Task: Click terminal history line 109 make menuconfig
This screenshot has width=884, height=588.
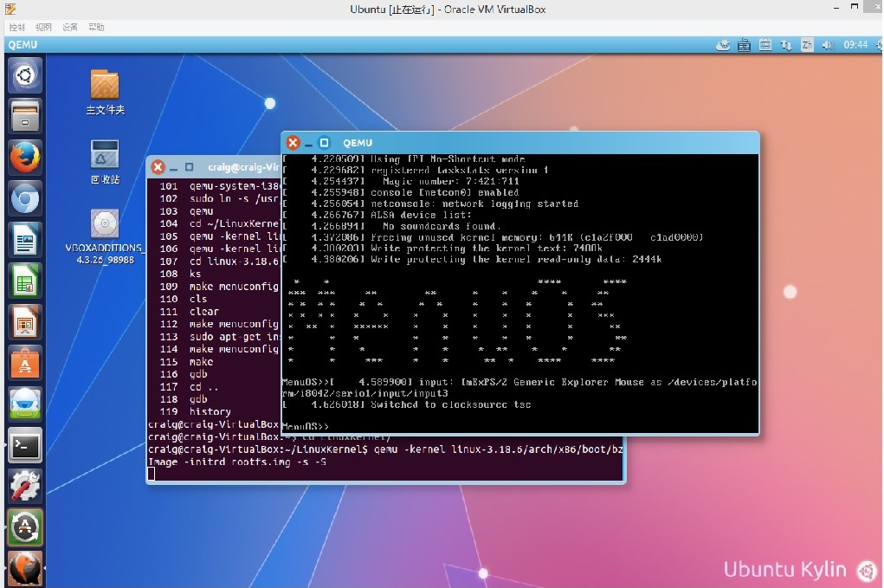Action: (219, 287)
